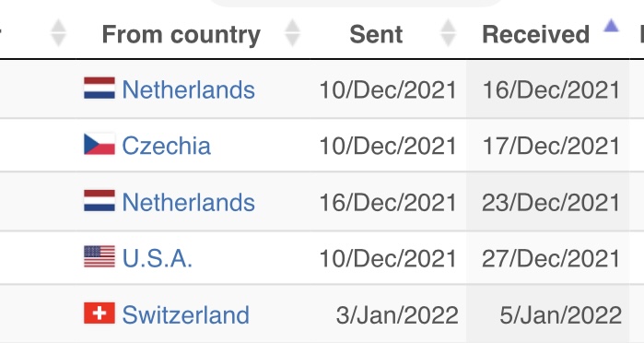
Task: Toggle sort arrows next to Sent header
Action: (448, 33)
